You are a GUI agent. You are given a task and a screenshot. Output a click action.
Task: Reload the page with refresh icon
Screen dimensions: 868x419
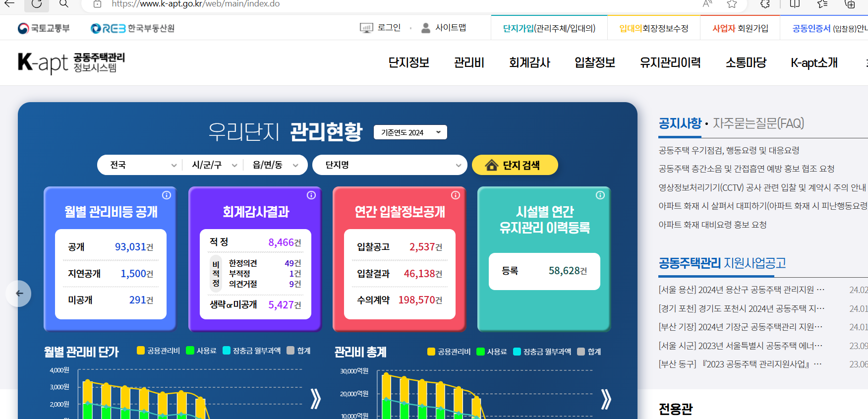point(37,4)
